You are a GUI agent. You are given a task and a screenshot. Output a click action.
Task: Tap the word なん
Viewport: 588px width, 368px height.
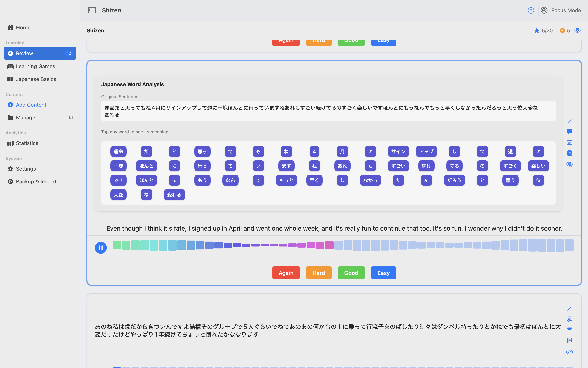(230, 180)
